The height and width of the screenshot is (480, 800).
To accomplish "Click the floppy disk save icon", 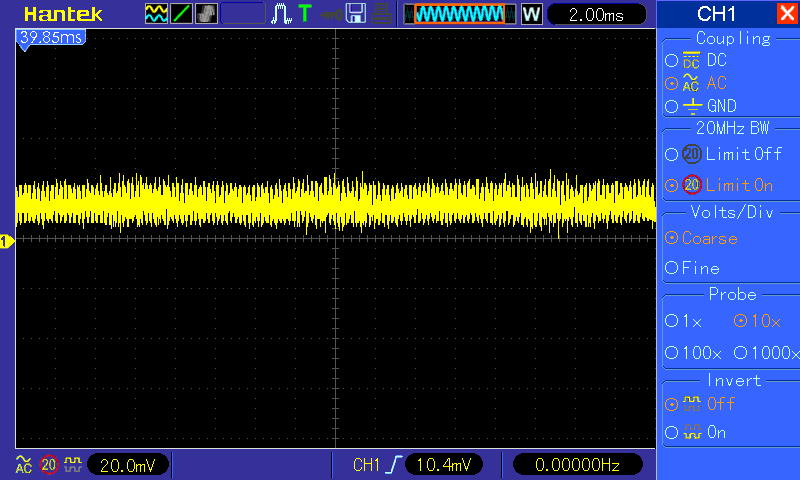I will click(x=356, y=14).
